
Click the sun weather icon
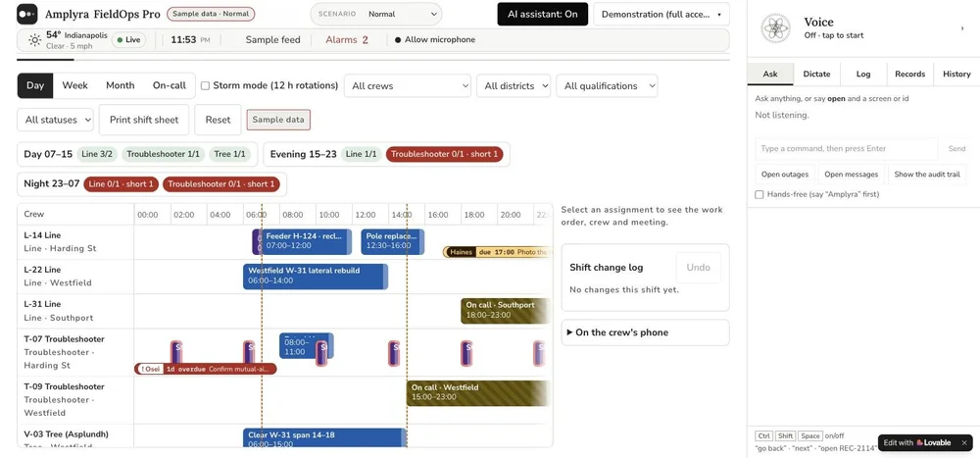point(35,40)
